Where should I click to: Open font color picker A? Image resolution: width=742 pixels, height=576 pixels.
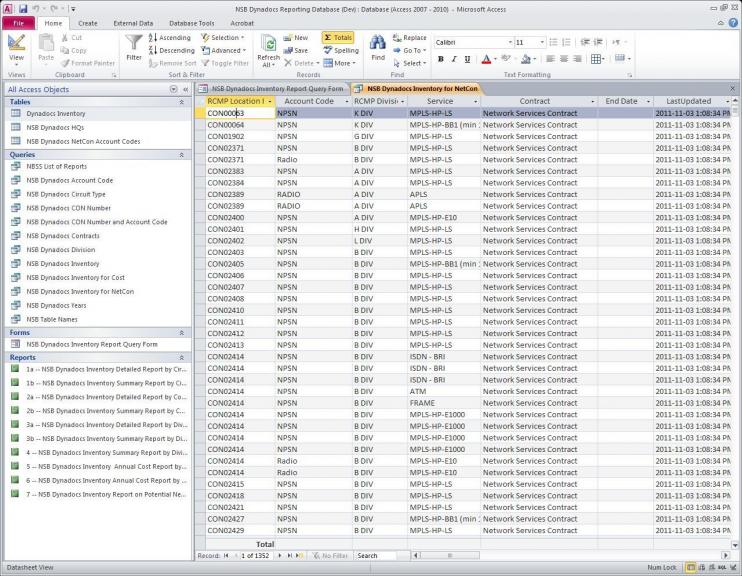click(x=486, y=59)
